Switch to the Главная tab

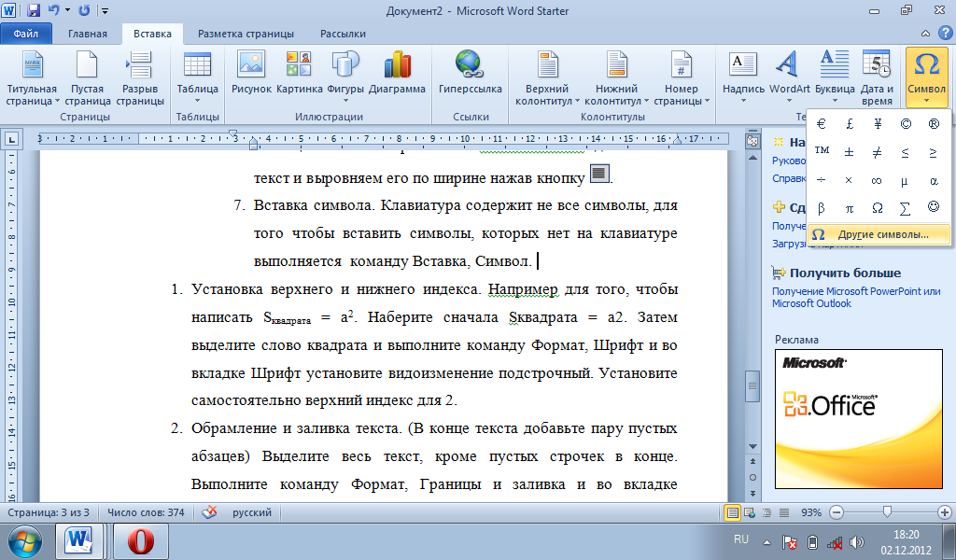point(88,34)
